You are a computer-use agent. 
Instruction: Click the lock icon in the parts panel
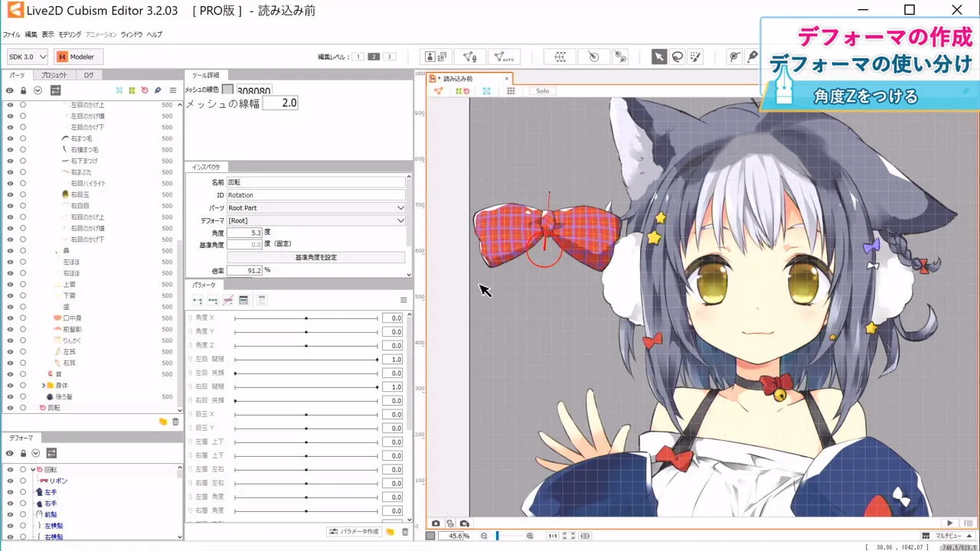pyautogui.click(x=21, y=90)
